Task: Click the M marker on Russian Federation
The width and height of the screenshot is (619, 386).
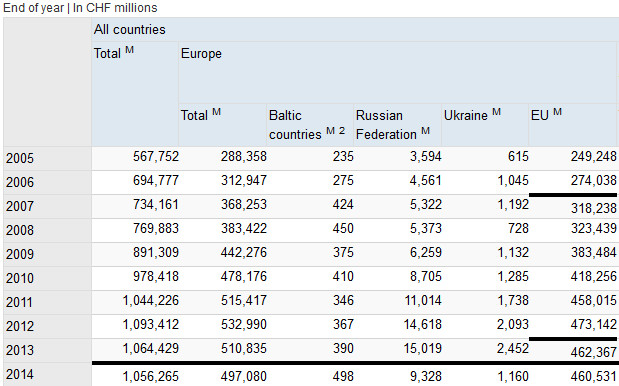Action: tap(425, 131)
